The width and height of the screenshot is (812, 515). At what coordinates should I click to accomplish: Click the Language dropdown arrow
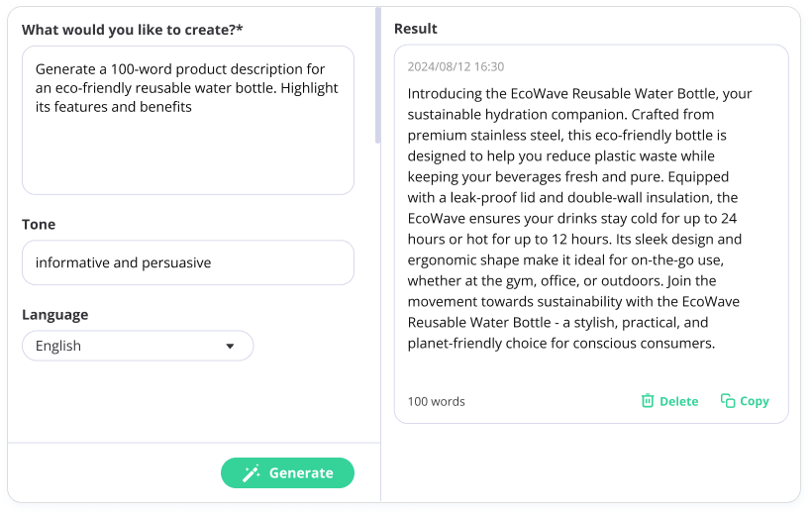pos(230,346)
